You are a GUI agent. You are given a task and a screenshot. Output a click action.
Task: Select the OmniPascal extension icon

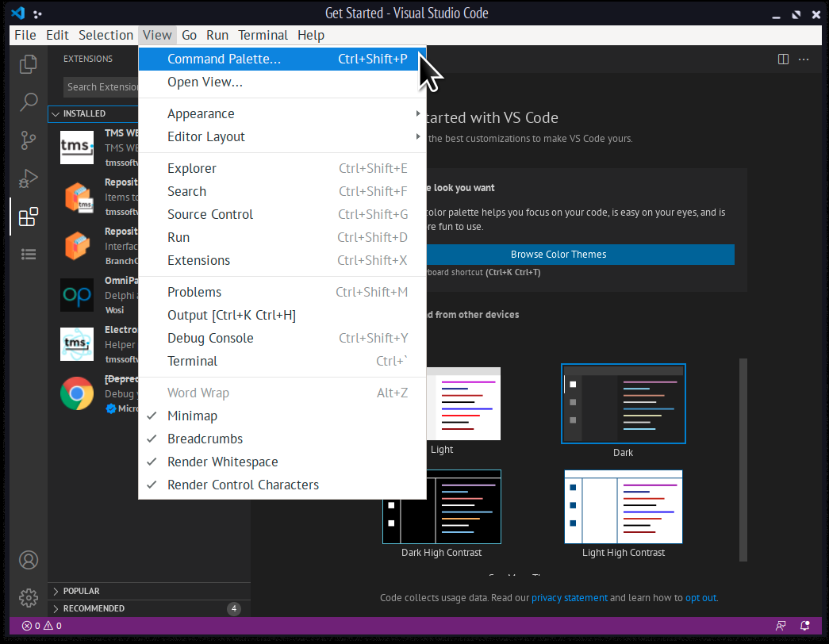pos(77,294)
